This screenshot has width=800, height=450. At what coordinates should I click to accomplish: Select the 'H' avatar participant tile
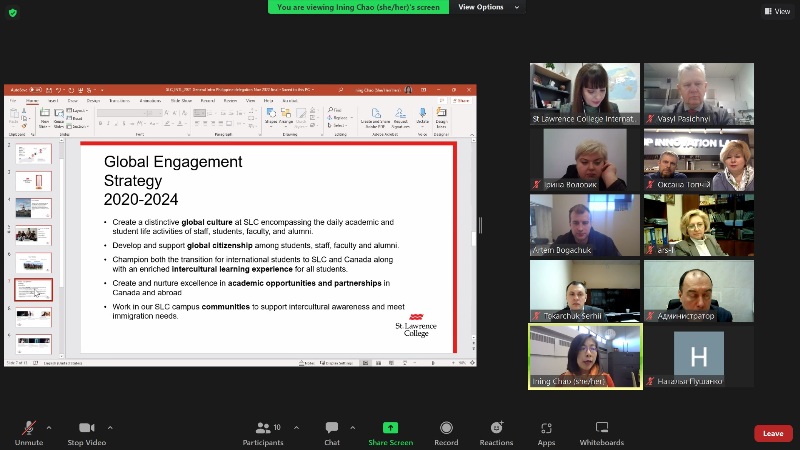(x=698, y=356)
